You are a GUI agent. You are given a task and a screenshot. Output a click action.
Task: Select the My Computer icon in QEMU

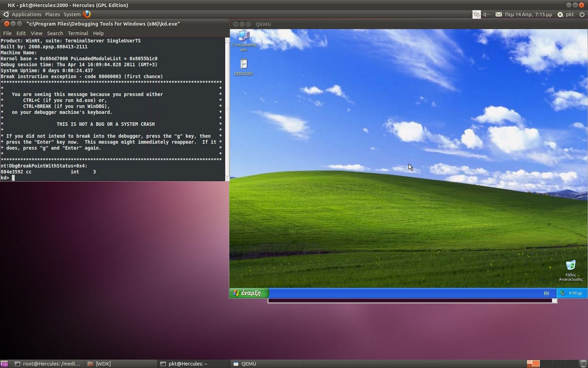pos(244,40)
